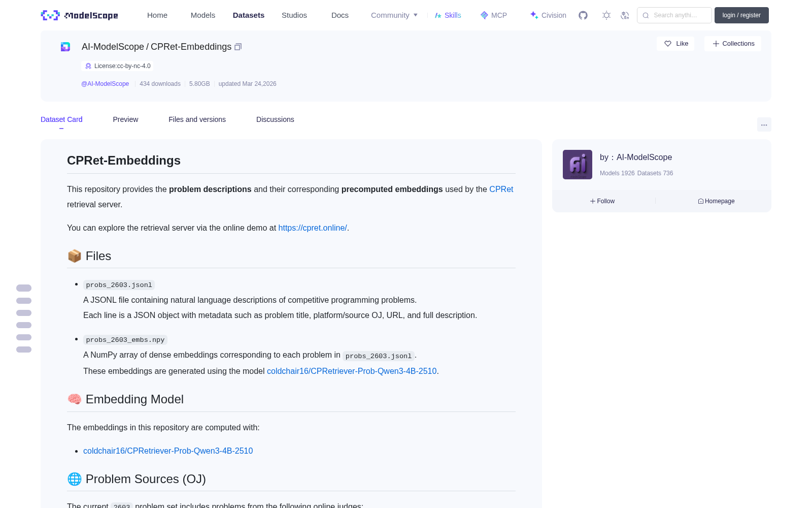
Task: Click the probs_2603_embs.npy file name
Action: coord(125,340)
